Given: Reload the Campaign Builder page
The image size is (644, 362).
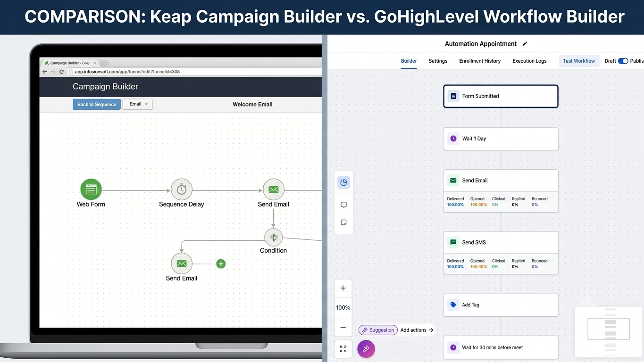Looking at the screenshot, I should 61,72.
